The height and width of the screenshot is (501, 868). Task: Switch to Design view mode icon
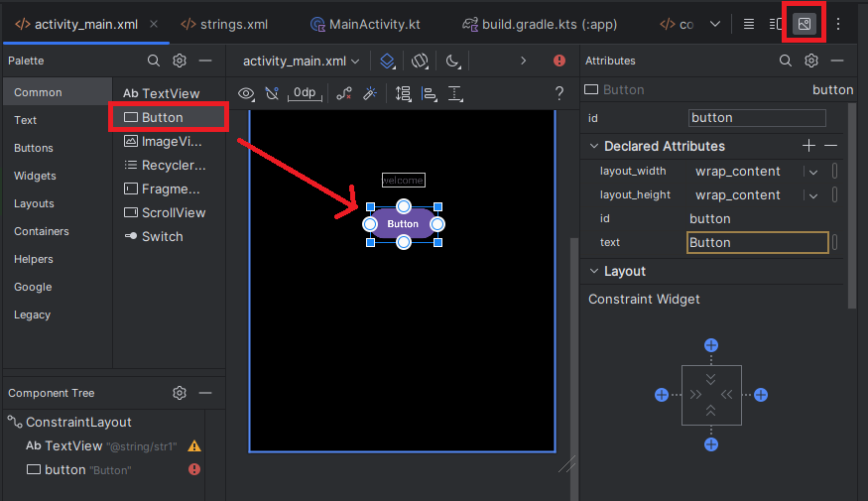tap(805, 24)
